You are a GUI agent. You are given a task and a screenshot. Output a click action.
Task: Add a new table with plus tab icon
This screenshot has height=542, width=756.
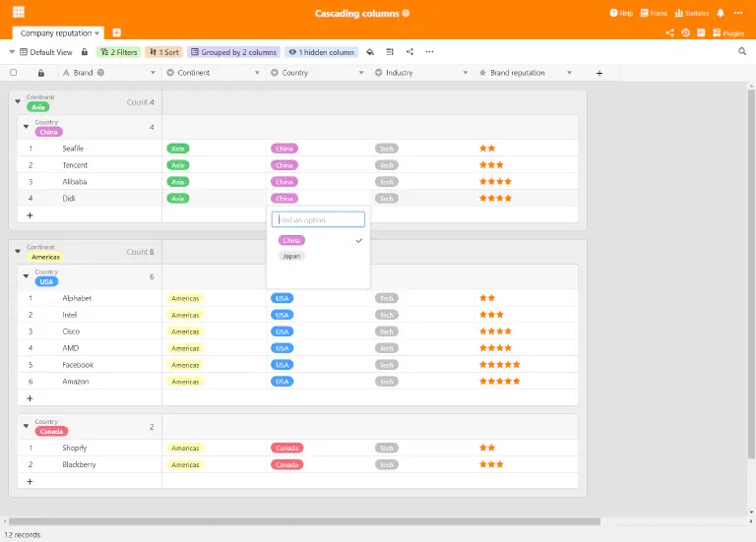click(117, 32)
